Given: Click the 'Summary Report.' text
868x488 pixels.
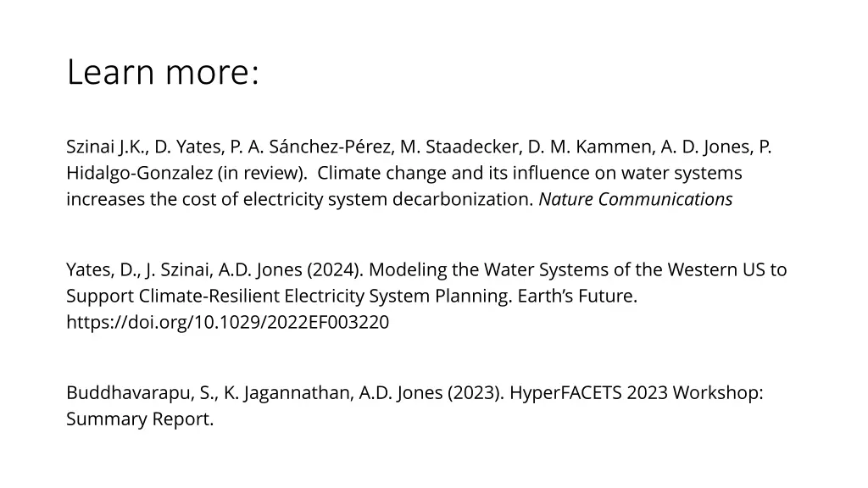Looking at the screenshot, I should tap(140, 419).
